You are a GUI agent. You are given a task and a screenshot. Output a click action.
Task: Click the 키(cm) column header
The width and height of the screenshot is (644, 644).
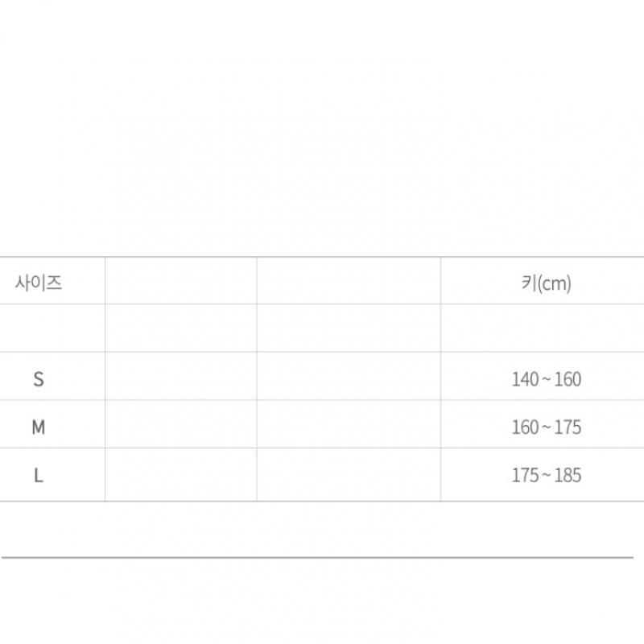[x=546, y=283]
